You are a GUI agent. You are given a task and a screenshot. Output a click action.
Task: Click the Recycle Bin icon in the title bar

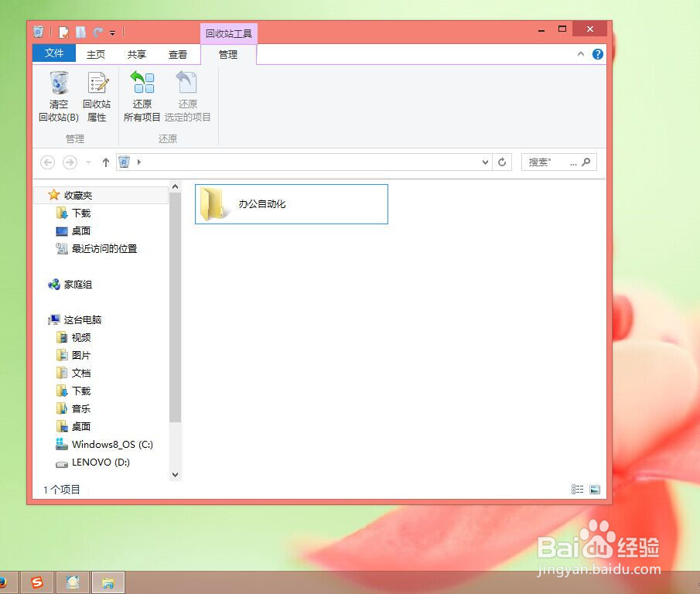tap(39, 32)
